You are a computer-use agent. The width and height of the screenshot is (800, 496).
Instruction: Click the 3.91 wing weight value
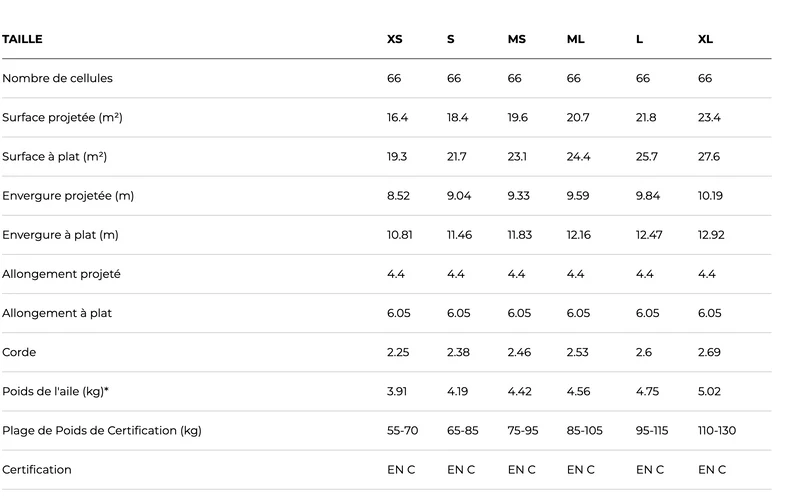tap(396, 391)
